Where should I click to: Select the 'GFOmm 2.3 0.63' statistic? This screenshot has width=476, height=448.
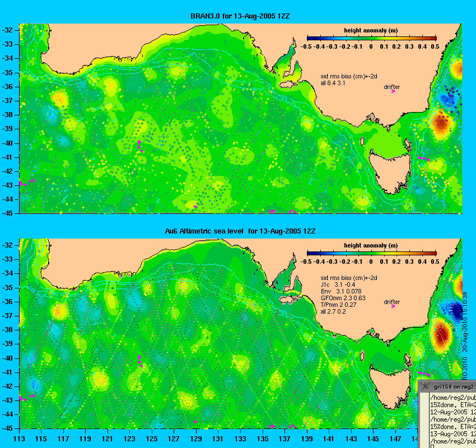pos(343,298)
